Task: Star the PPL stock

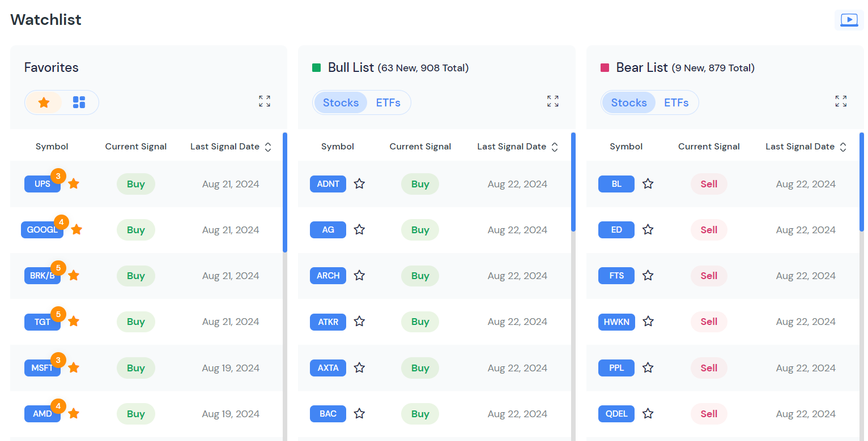Action: click(648, 368)
